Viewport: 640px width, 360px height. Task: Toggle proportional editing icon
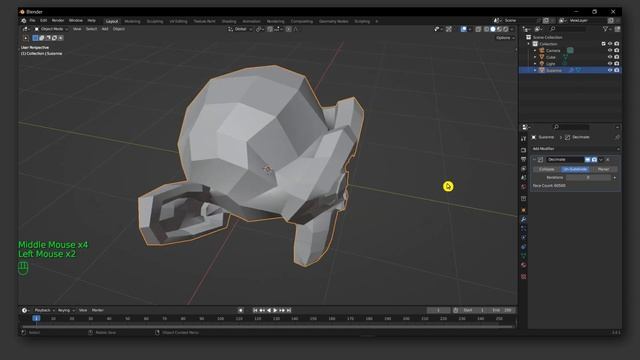[289, 29]
